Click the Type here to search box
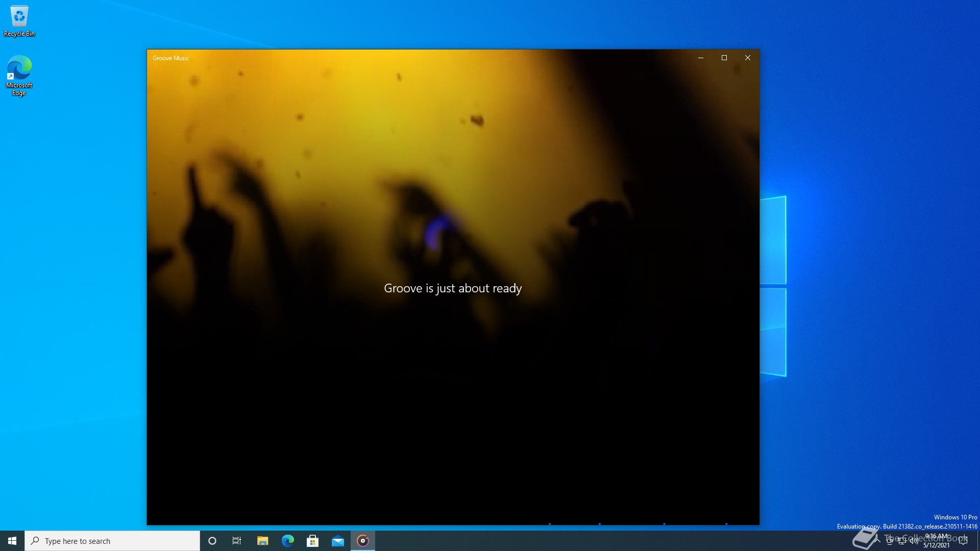The image size is (980, 551). click(112, 541)
